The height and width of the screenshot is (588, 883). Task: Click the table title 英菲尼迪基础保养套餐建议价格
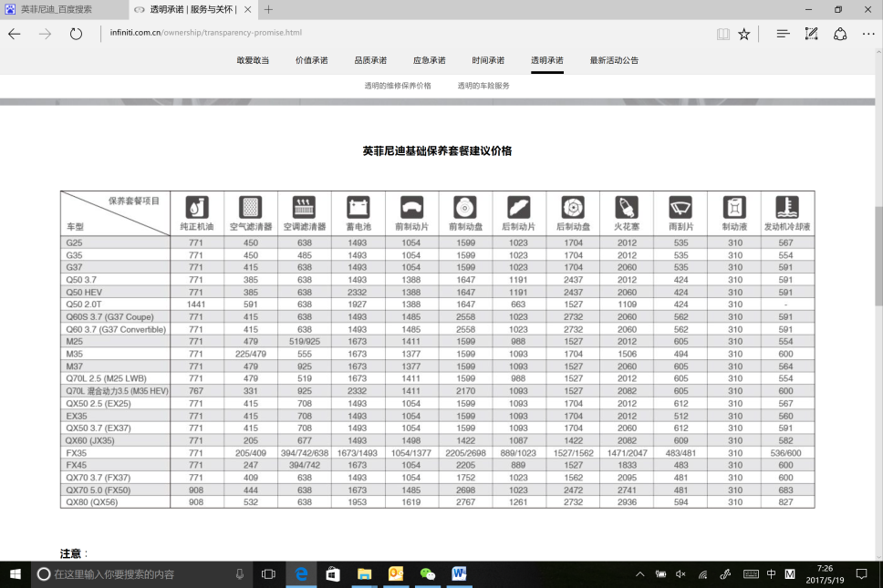(x=437, y=150)
